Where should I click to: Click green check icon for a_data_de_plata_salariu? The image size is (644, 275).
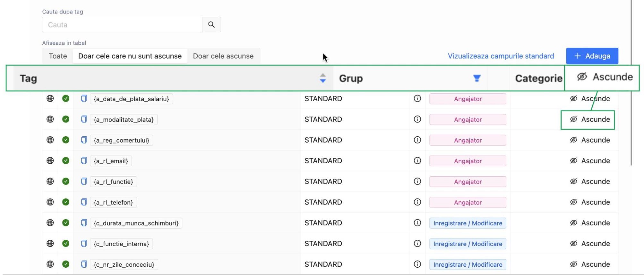tap(66, 98)
